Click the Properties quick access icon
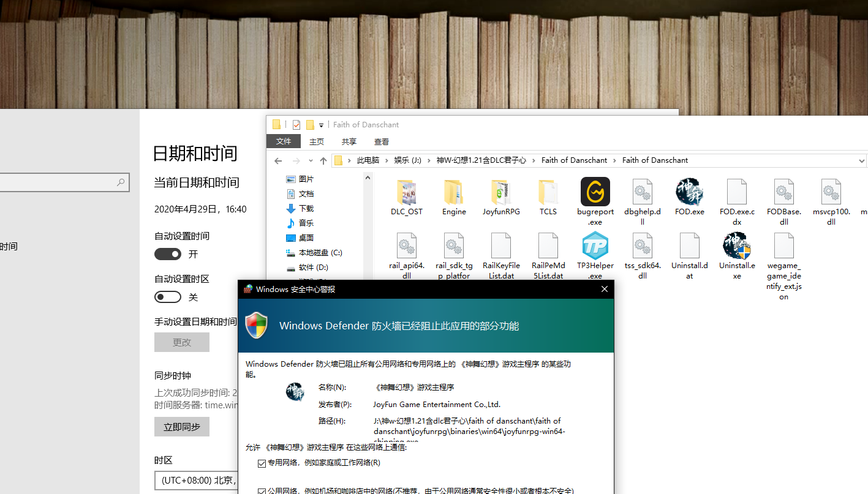This screenshot has height=494, width=868. pyautogui.click(x=296, y=125)
